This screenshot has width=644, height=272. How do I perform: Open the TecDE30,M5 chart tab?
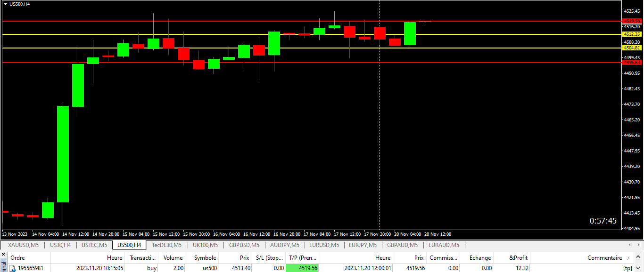167,245
